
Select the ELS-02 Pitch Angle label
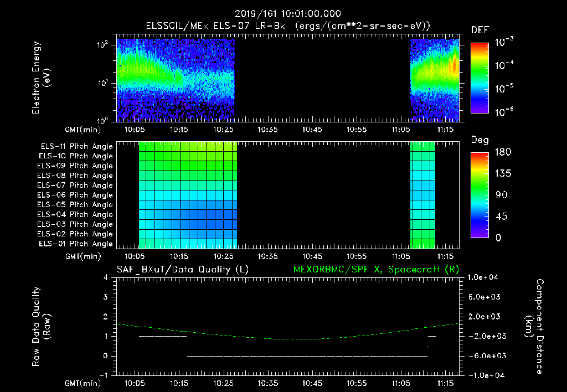(x=75, y=234)
